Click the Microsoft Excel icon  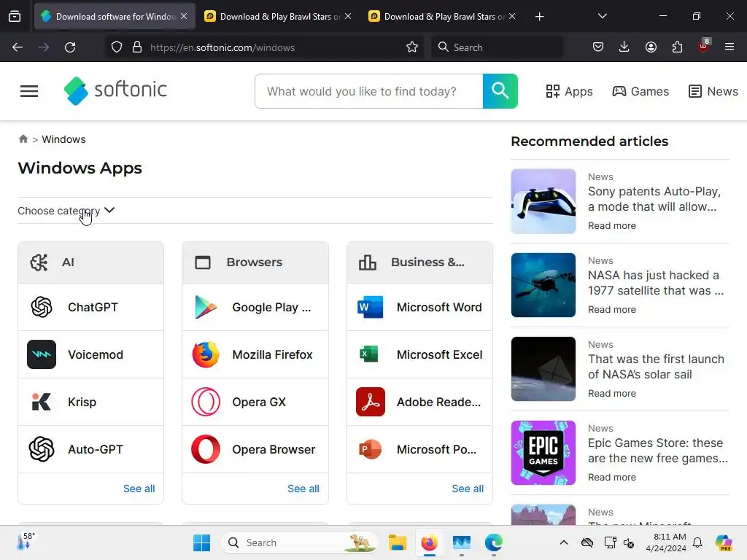click(368, 354)
